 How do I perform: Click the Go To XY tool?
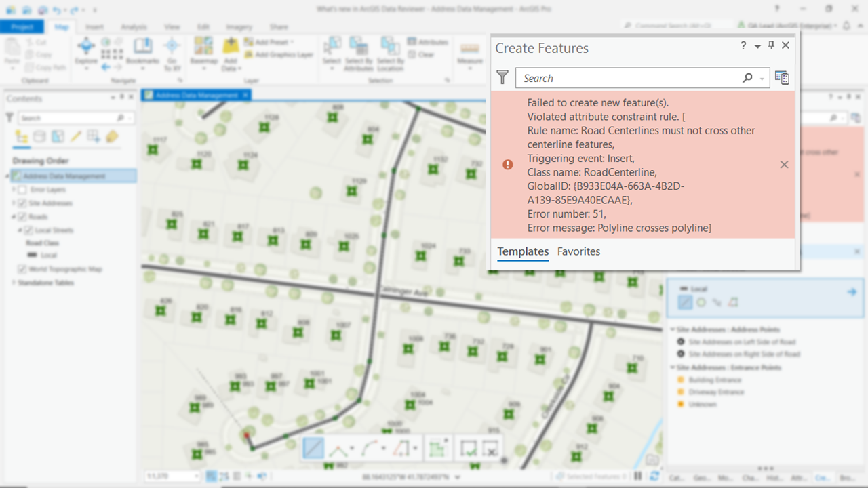point(172,53)
